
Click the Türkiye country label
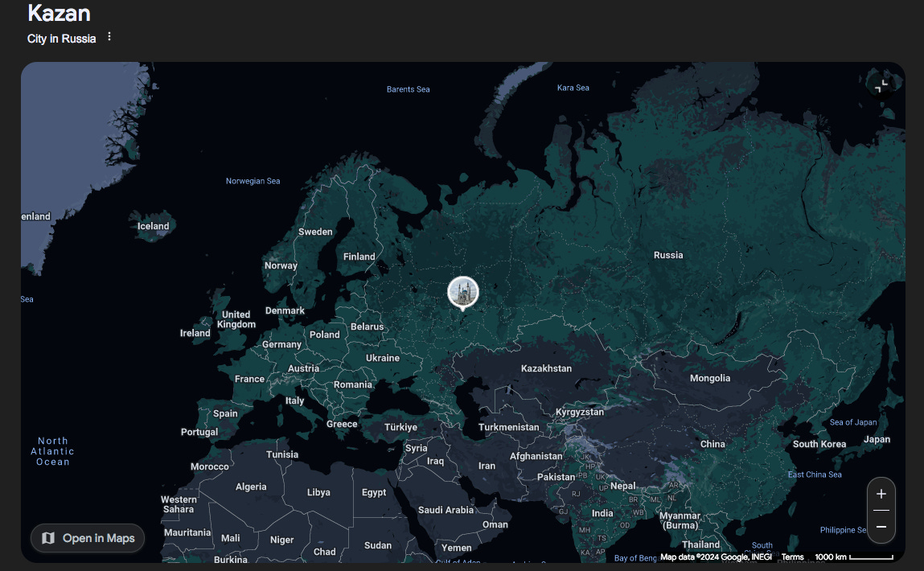pos(400,427)
